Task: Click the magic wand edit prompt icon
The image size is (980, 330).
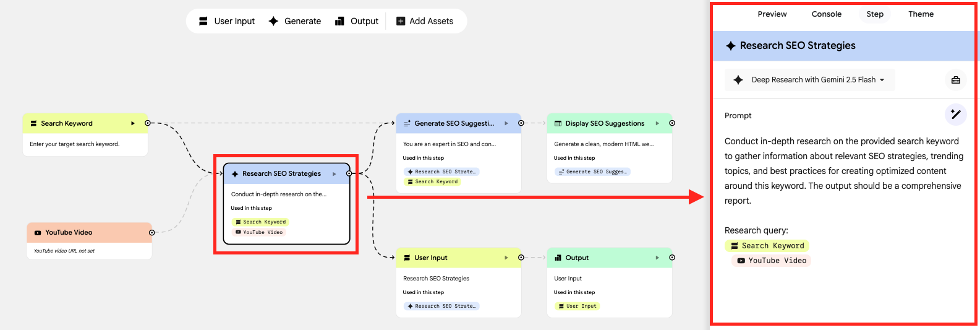Action: click(x=955, y=114)
